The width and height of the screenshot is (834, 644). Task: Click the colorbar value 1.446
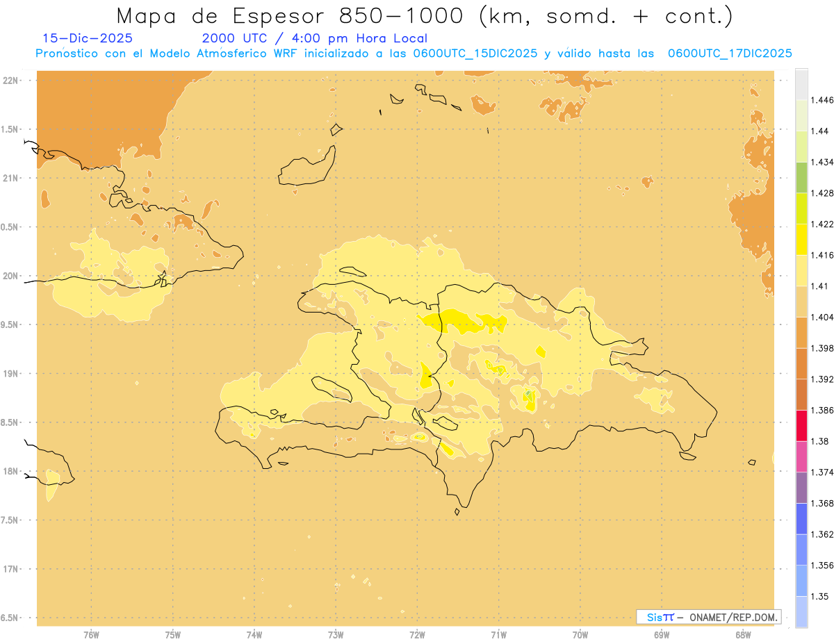click(823, 100)
